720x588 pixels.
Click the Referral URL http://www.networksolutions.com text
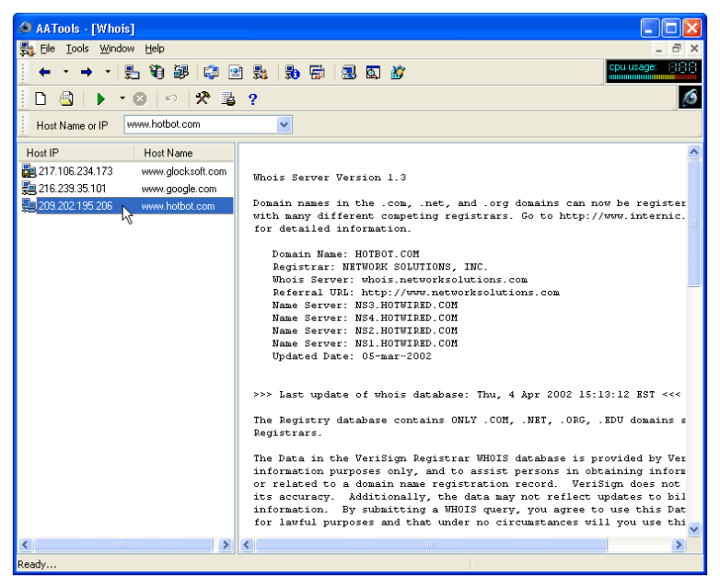[x=460, y=293]
